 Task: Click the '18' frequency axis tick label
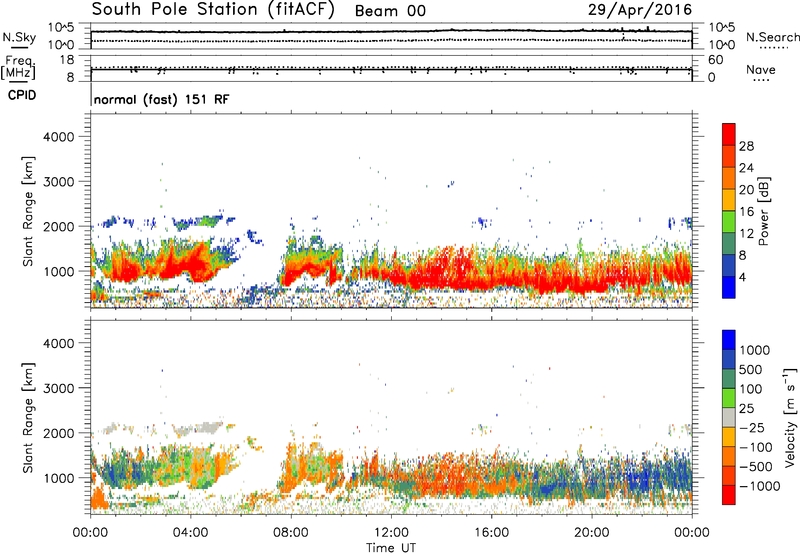67,60
